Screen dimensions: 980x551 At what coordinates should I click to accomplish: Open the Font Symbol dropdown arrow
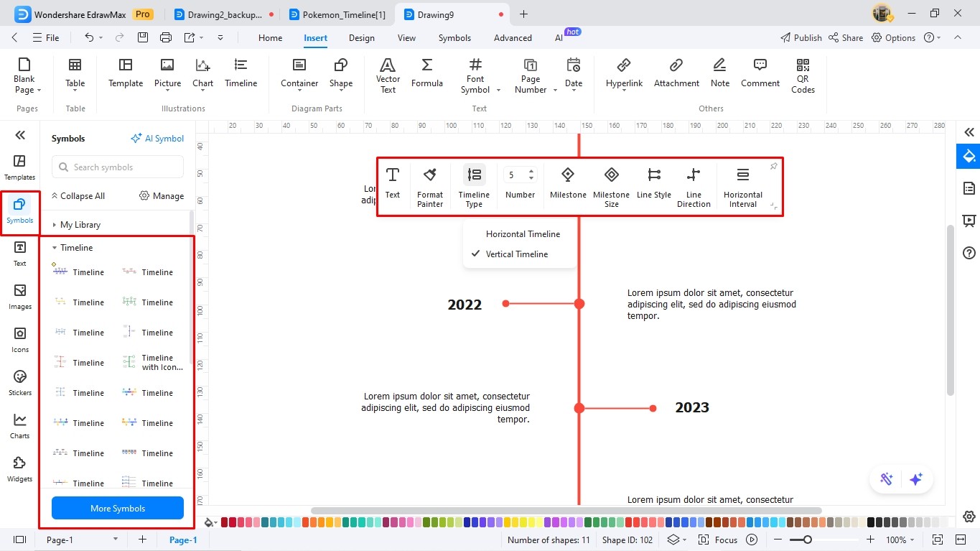tap(498, 90)
